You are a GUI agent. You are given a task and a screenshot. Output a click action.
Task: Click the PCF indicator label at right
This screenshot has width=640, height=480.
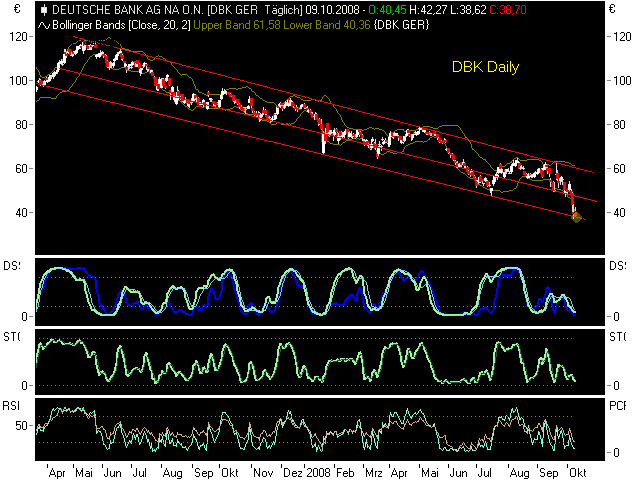618,406
